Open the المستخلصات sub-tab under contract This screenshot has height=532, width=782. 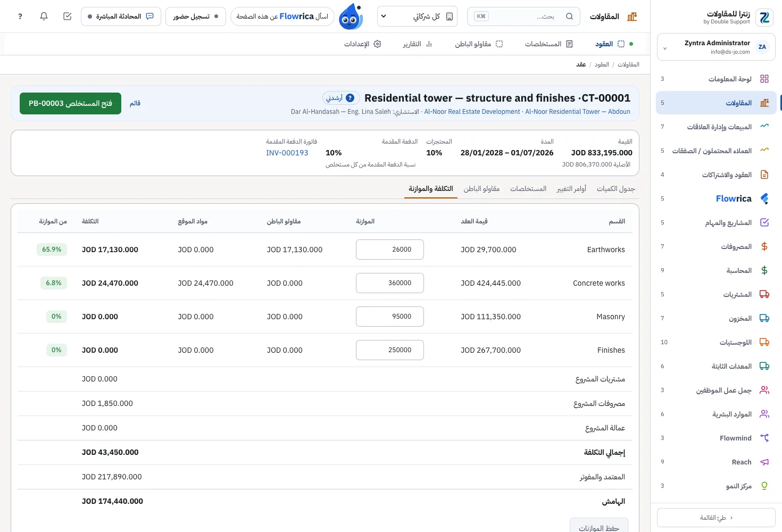pos(528,189)
